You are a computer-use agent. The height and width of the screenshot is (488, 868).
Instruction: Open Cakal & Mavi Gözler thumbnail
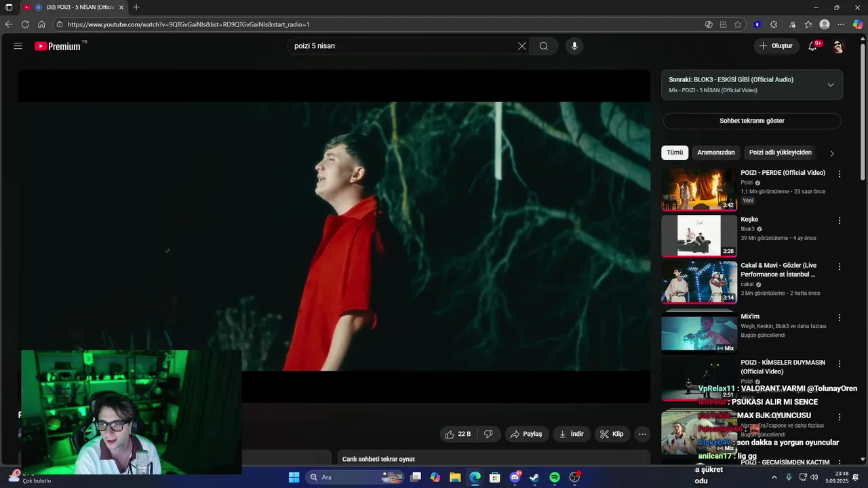coord(699,282)
